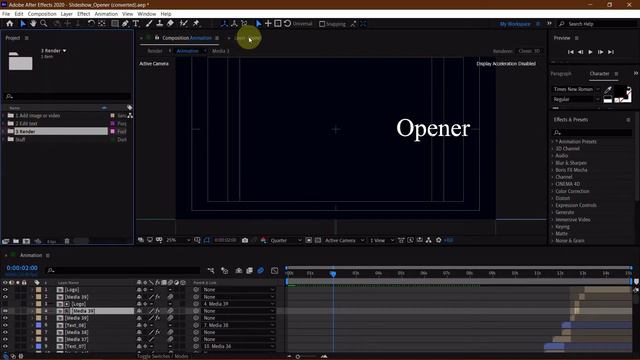640x360 pixels.
Task: Jump to last frame in Preview panel
Action: 611,52
